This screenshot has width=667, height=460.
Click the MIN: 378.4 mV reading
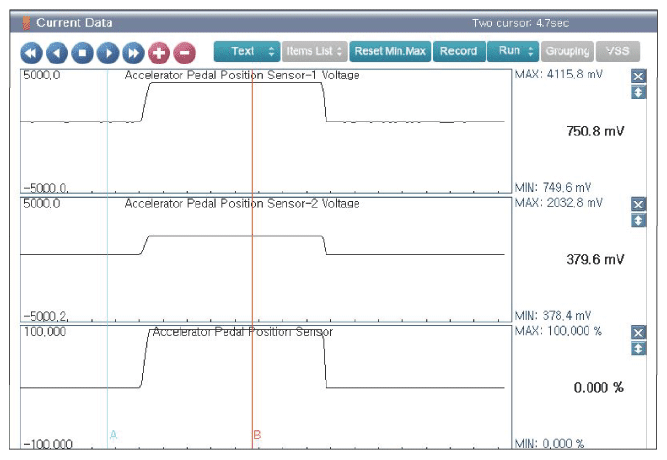pos(553,316)
